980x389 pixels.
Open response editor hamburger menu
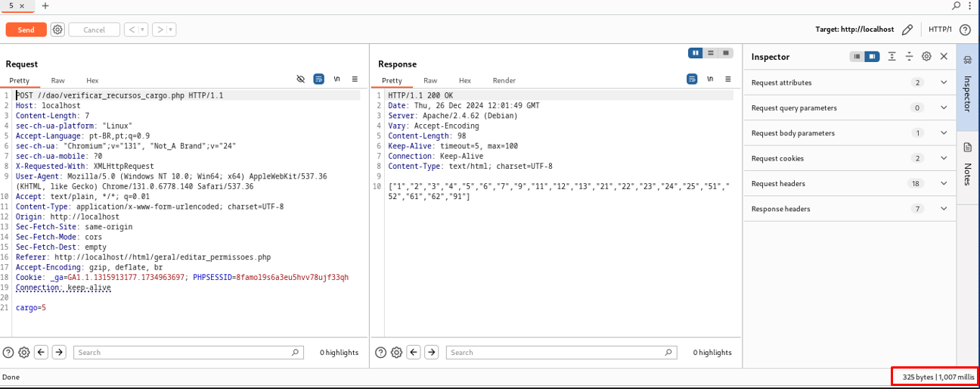click(728, 79)
